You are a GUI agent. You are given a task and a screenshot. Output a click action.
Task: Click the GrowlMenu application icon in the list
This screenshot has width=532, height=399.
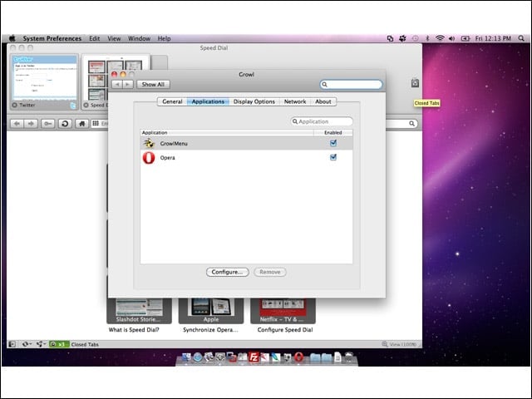[x=149, y=143]
